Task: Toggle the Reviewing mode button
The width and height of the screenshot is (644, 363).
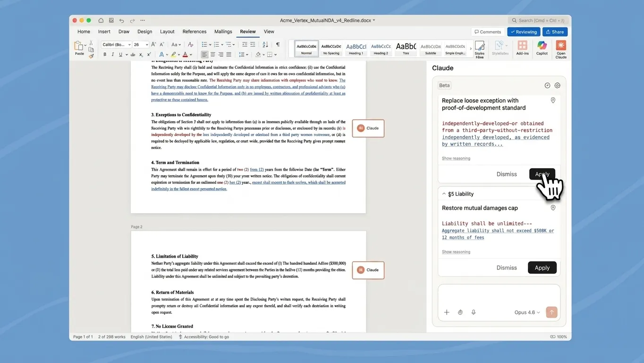Action: click(523, 32)
